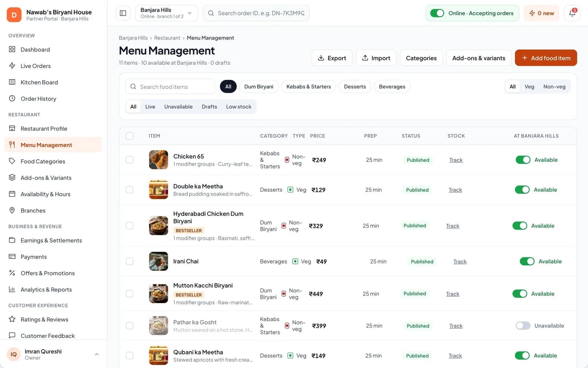Click the Offers & Promotions percent icon
The width and height of the screenshot is (588, 368).
(x=12, y=273)
